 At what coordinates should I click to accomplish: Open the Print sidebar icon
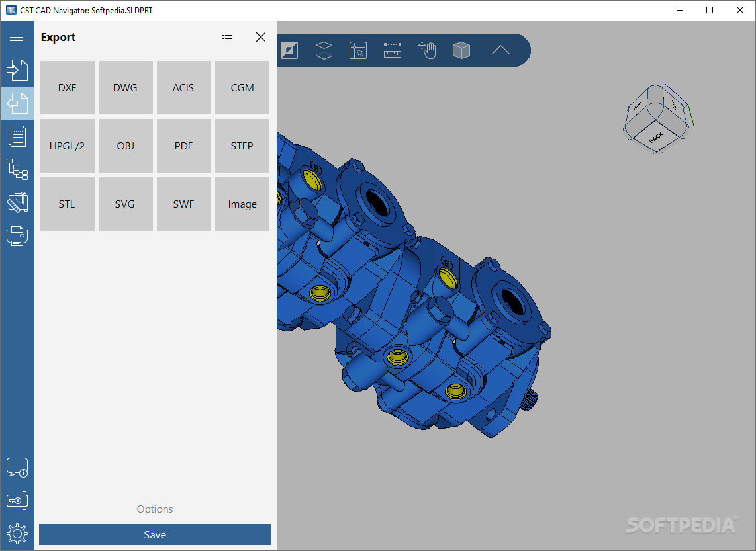pyautogui.click(x=17, y=236)
